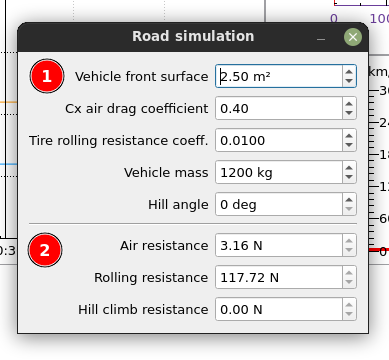This screenshot has width=389, height=360.
Task: Decrease Vehicle front surface with down arrow
Action: tap(349, 81)
